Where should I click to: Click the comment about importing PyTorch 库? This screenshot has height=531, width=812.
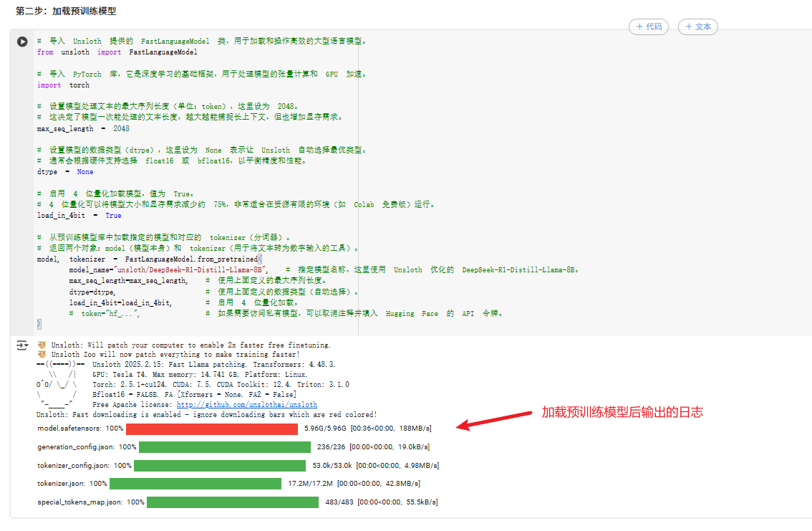pos(201,74)
